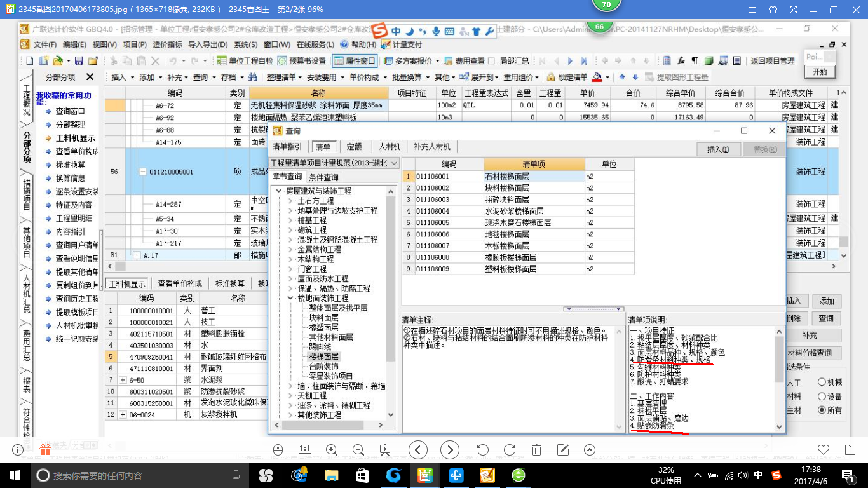The height and width of the screenshot is (488, 868).
Task: Click the viewer's collapse-up chevron icon
Action: pos(589,450)
